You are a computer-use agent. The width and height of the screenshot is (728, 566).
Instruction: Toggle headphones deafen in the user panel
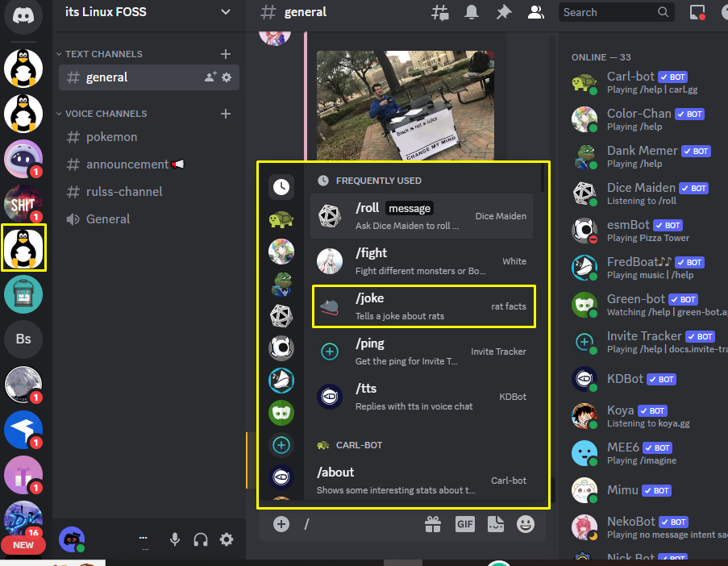[x=201, y=539]
